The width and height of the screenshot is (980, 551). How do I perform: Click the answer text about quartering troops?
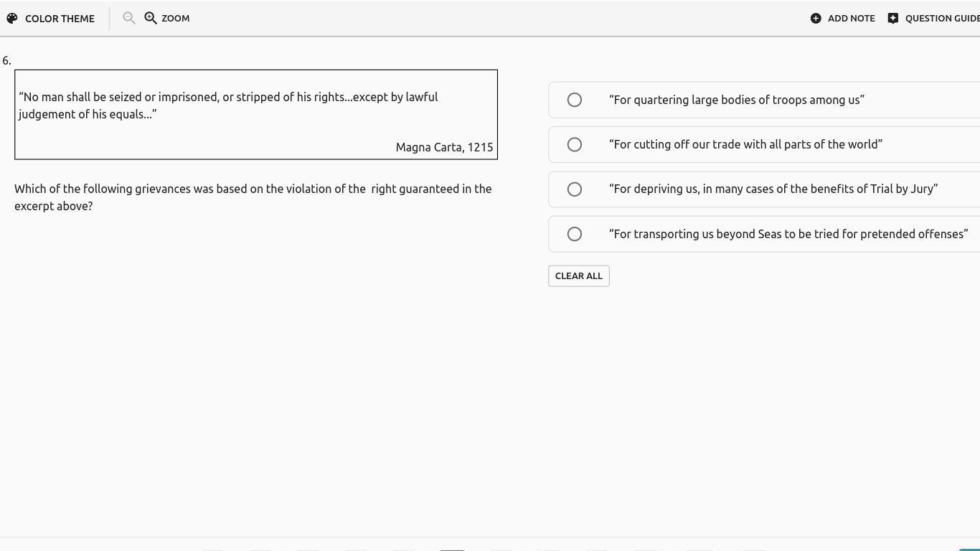click(x=737, y=100)
